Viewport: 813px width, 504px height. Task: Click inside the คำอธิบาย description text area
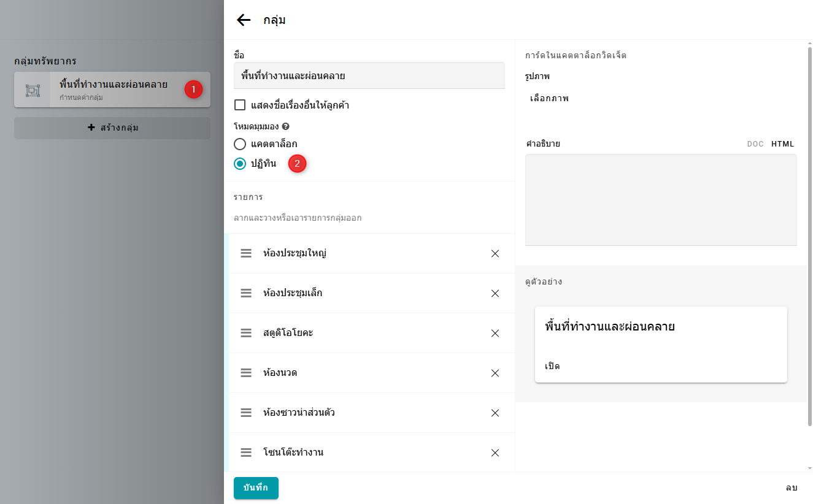661,200
